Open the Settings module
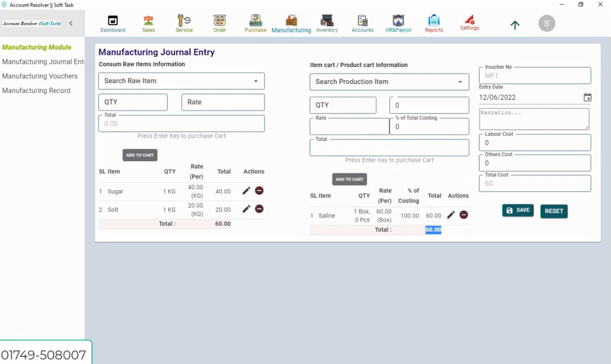 (469, 23)
